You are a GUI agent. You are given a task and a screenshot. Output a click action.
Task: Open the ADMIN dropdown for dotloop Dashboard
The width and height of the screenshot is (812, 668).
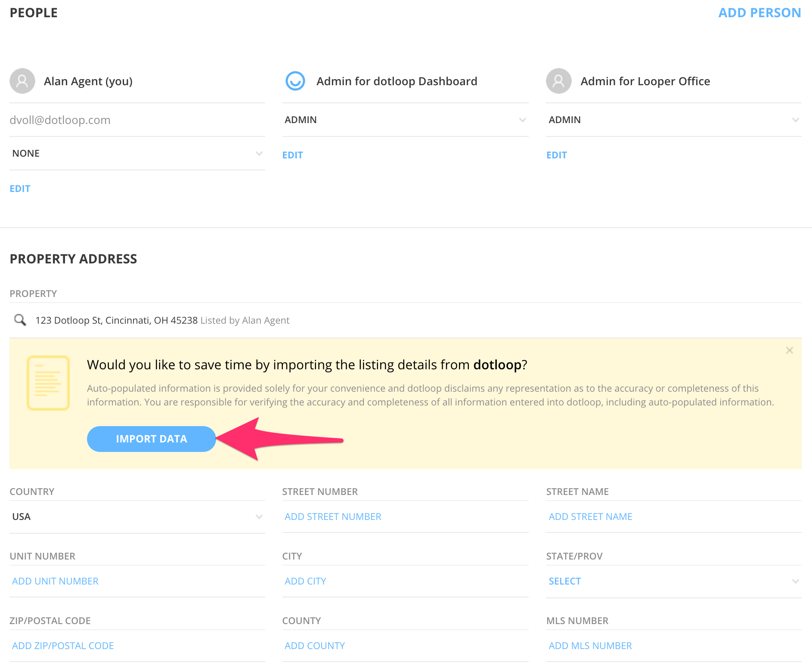click(406, 120)
